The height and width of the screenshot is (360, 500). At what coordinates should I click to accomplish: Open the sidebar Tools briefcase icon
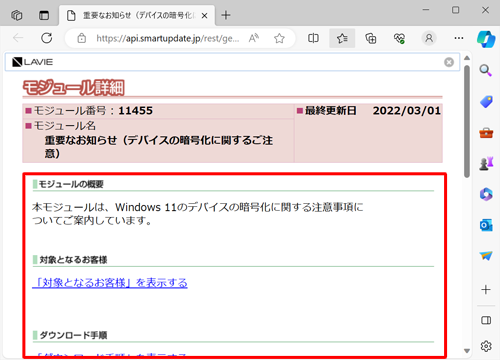click(486, 133)
